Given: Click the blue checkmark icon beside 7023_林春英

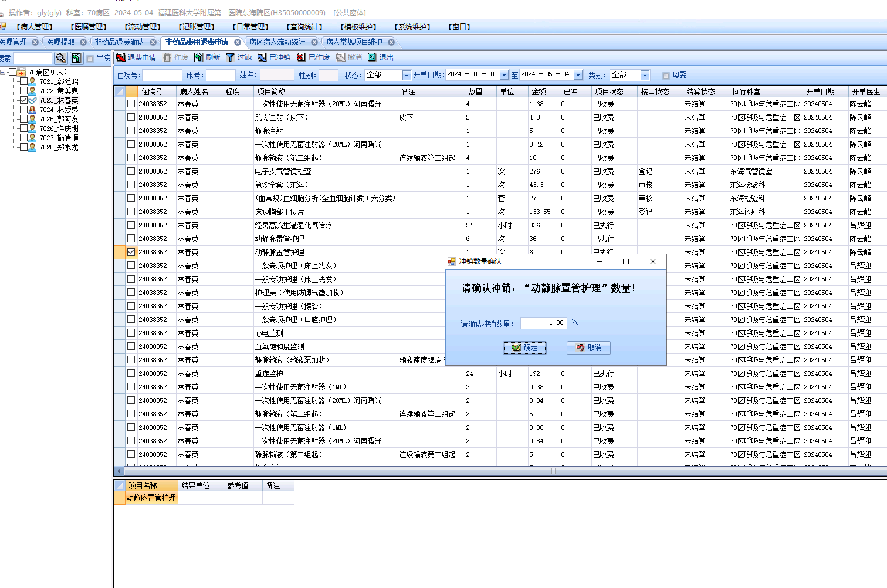Looking at the screenshot, I should click(33, 100).
